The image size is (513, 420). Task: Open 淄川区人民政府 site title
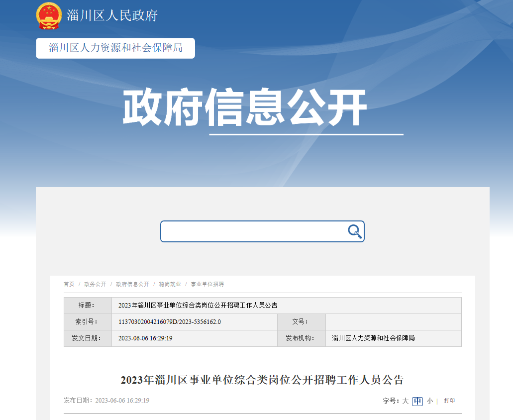[x=112, y=15]
